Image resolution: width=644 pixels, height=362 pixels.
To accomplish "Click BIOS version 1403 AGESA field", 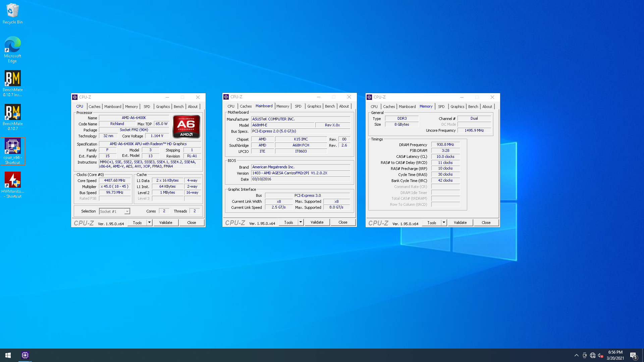I will [x=301, y=173].
